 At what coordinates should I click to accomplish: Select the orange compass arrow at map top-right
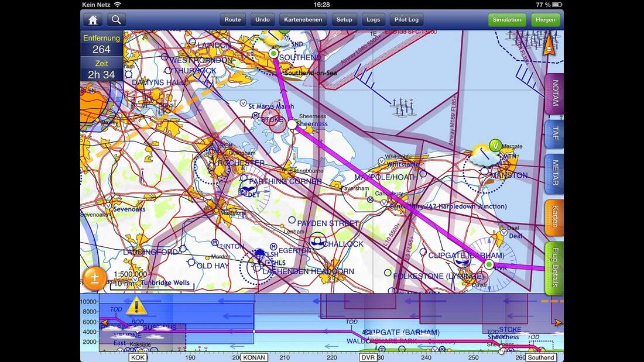pos(548,46)
